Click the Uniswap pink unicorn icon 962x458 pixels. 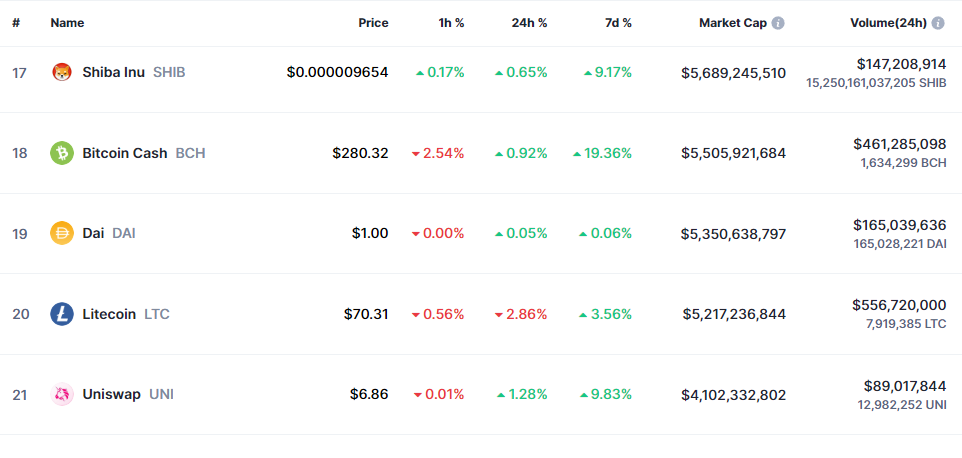coord(62,394)
